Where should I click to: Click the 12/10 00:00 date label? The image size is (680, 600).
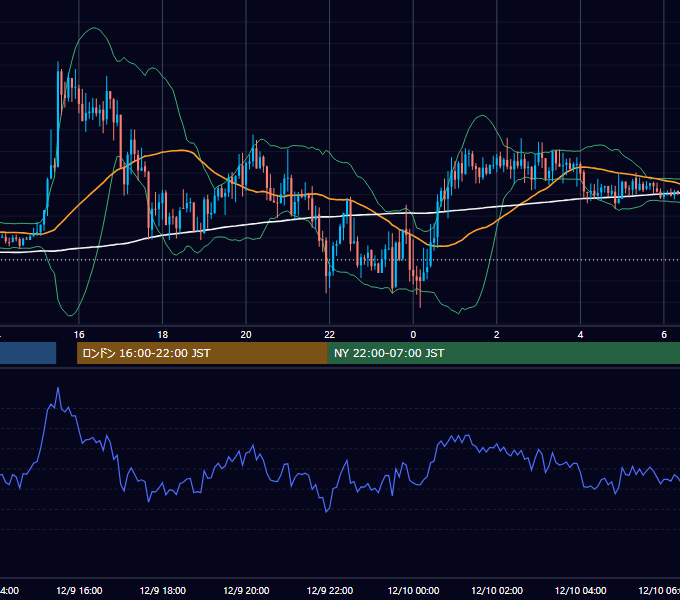click(413, 590)
